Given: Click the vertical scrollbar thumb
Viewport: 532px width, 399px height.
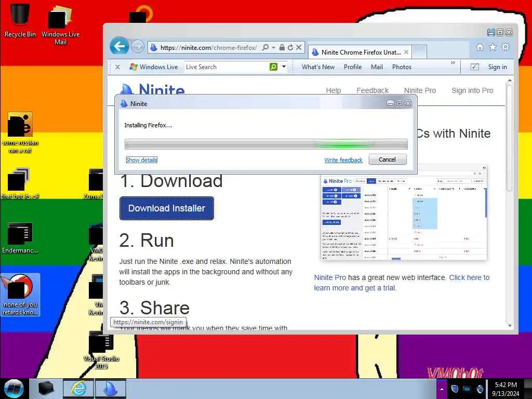Looking at the screenshot, I should [x=509, y=138].
